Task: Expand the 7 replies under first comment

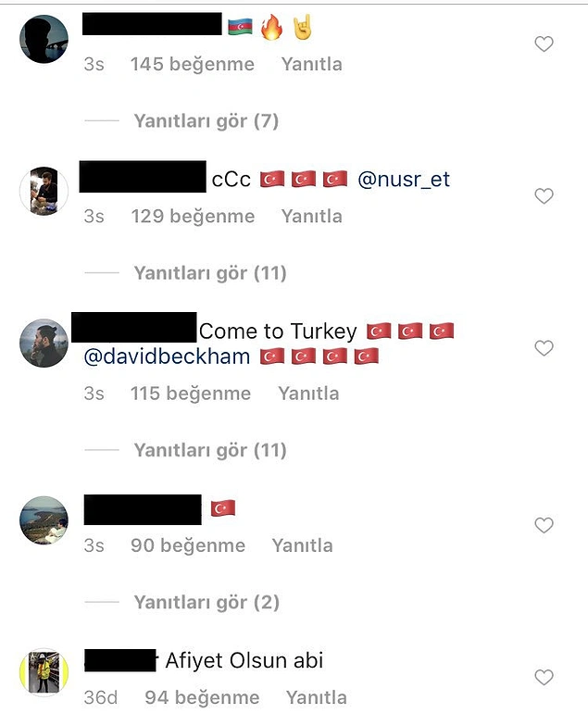Action: [206, 121]
